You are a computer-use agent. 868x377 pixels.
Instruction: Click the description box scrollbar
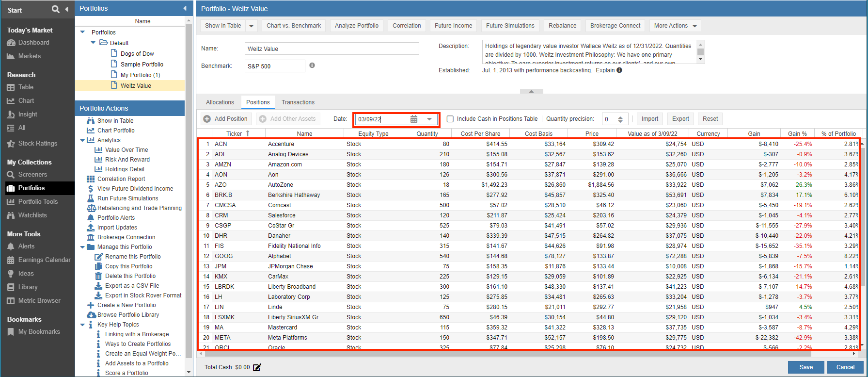click(x=700, y=52)
